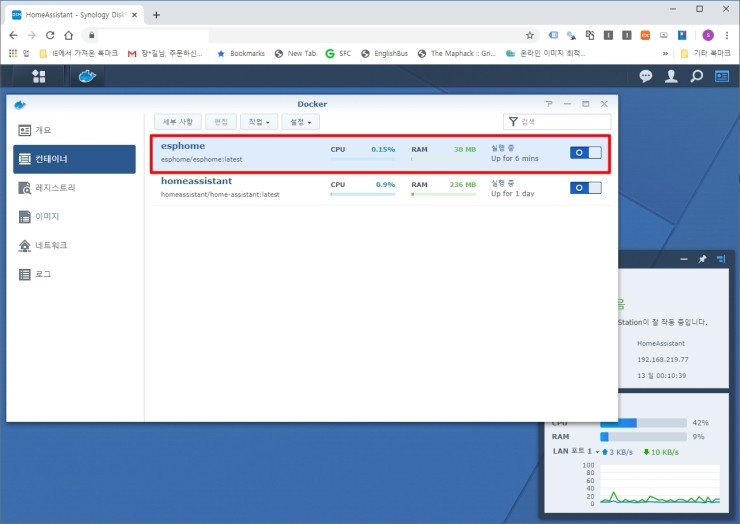The height and width of the screenshot is (524, 740).
Task: Click the DSM search magnifier icon
Action: point(697,76)
